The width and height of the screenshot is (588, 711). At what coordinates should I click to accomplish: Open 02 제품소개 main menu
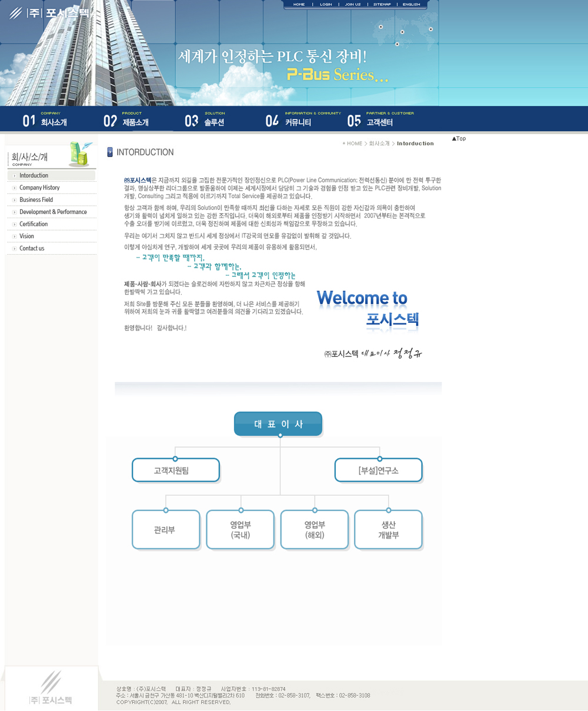click(126, 119)
